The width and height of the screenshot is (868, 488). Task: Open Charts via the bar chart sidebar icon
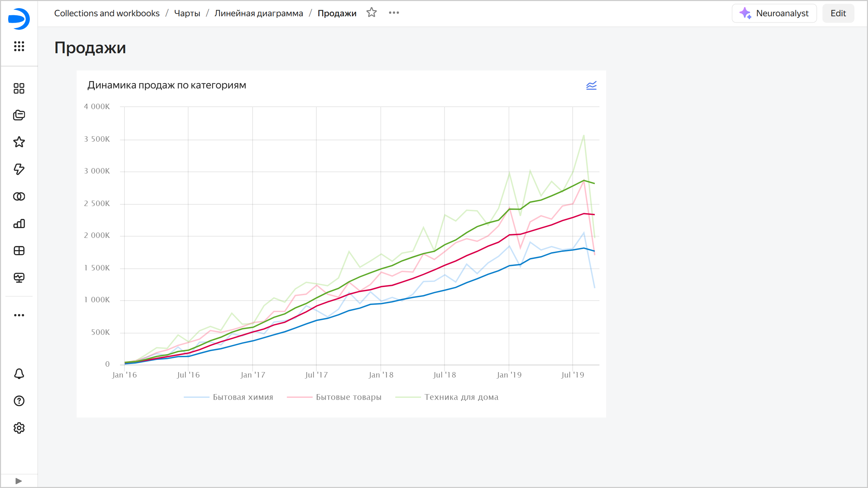coord(19,223)
